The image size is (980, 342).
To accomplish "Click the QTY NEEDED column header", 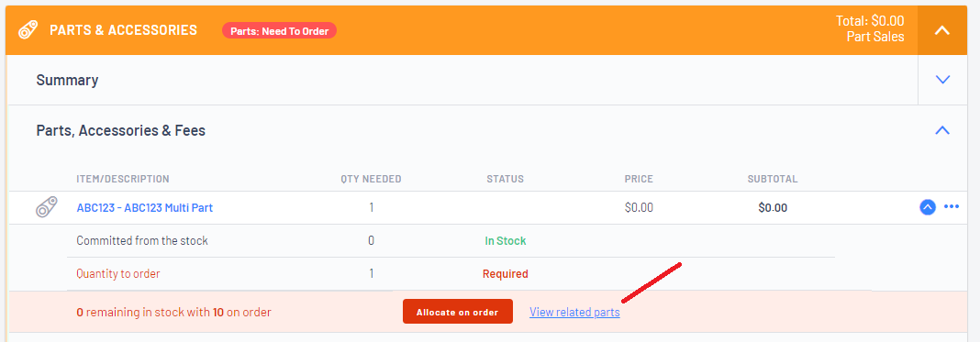I will coord(371,179).
